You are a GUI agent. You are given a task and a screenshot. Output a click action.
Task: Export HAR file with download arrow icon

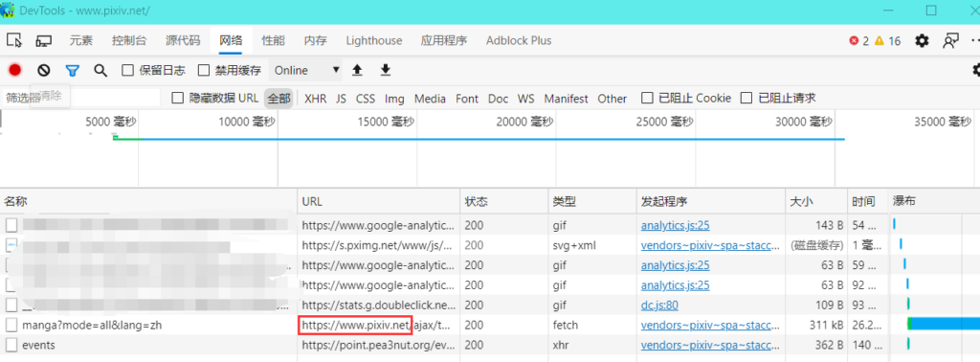click(x=386, y=70)
